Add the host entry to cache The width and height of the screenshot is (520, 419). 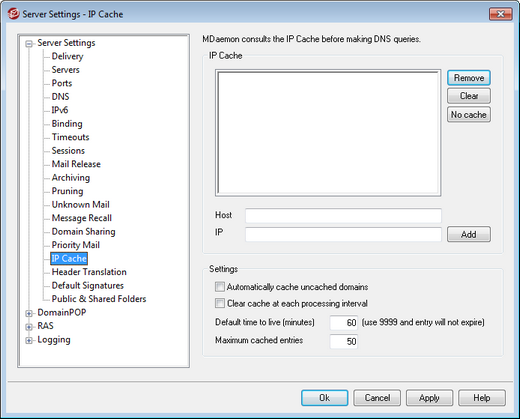(x=469, y=234)
